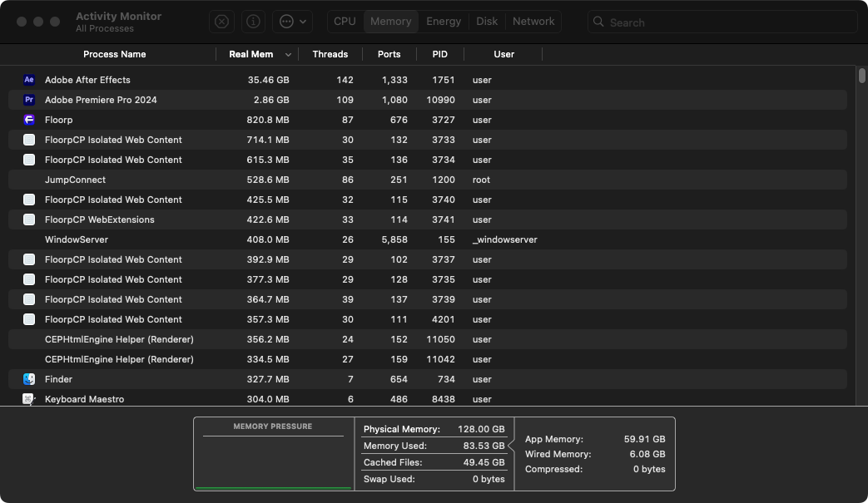The image size is (868, 503).
Task: Toggle sort direction arrow on Real Mem
Action: tap(288, 55)
